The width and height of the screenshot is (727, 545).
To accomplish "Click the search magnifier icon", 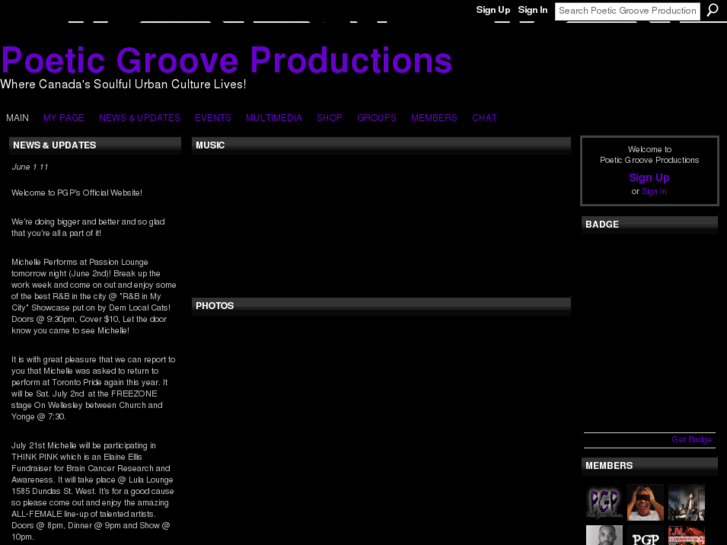I will (712, 10).
